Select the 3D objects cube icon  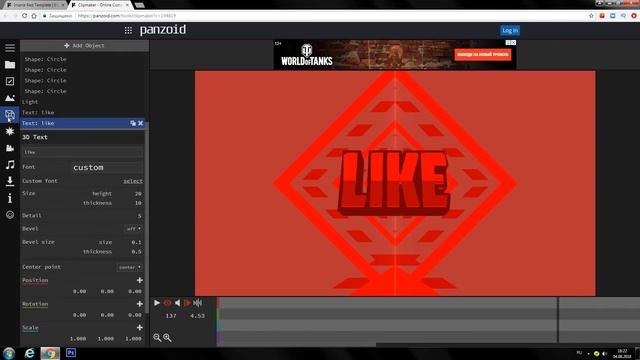[x=10, y=115]
